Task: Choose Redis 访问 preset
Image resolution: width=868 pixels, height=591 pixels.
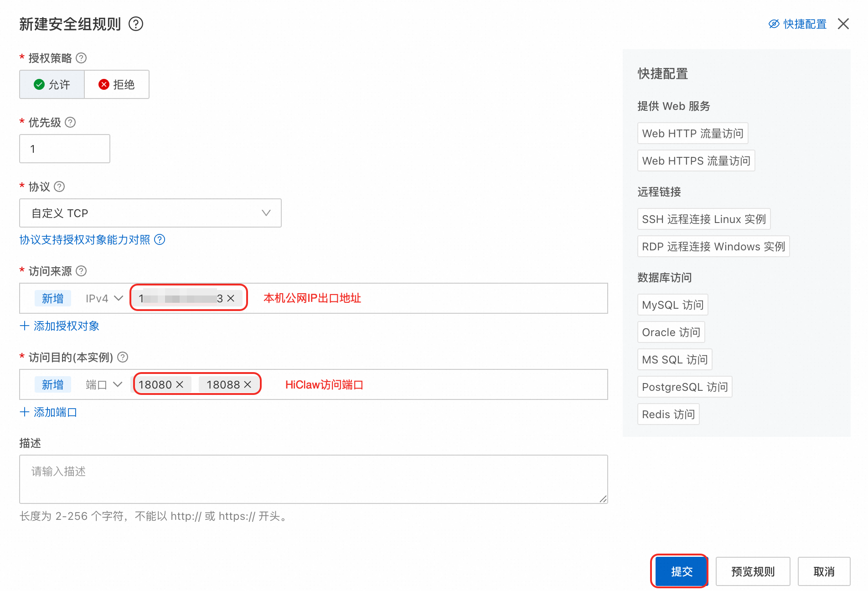Action: [668, 414]
